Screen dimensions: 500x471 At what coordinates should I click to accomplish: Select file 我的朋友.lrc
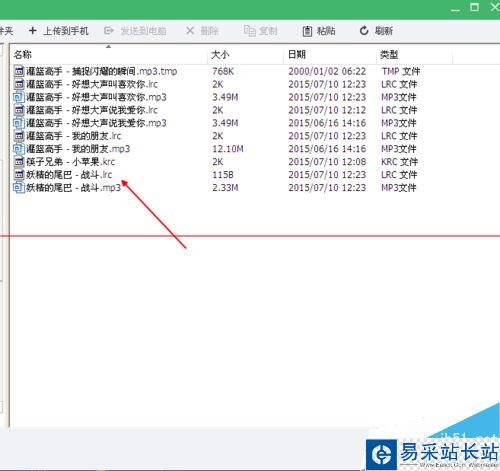pos(73,136)
